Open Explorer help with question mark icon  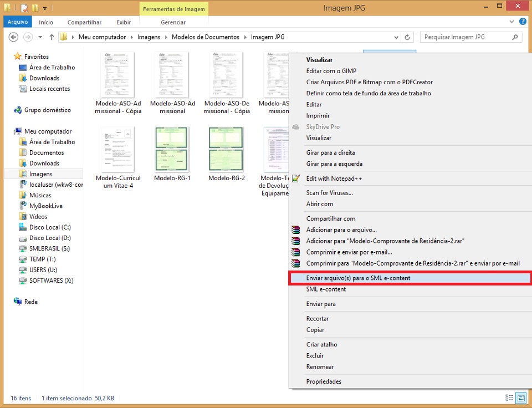[521, 22]
